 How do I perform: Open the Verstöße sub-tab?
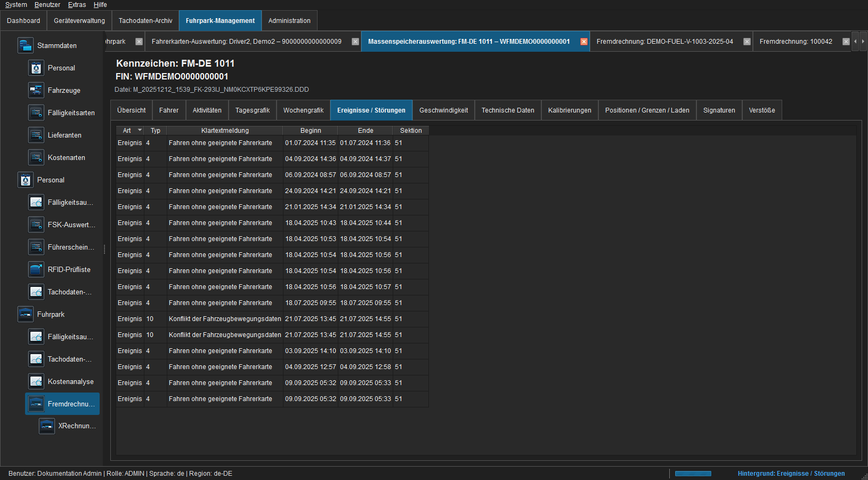[762, 110]
